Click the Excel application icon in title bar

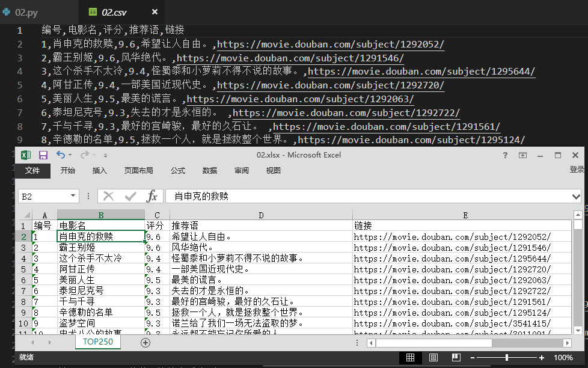(x=25, y=155)
